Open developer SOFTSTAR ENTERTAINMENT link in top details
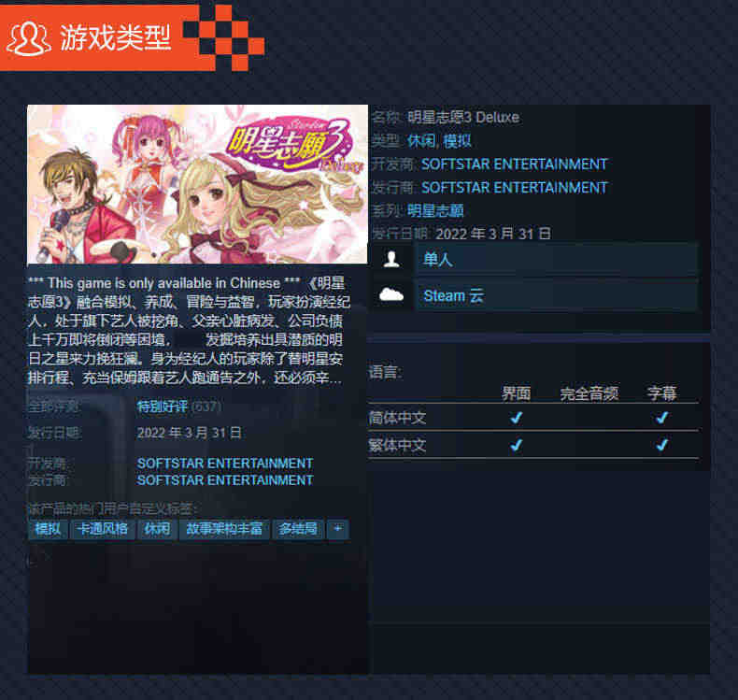This screenshot has height=700, width=738. pos(515,164)
